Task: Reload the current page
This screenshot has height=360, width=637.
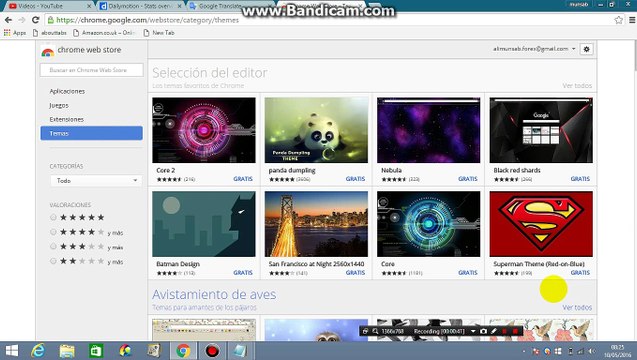Action: [x=35, y=20]
